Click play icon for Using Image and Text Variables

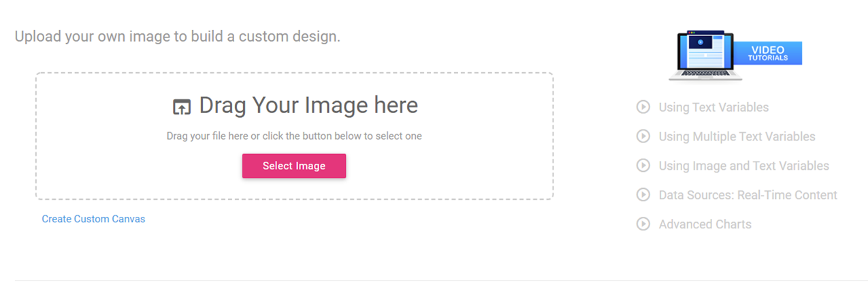[x=643, y=166]
